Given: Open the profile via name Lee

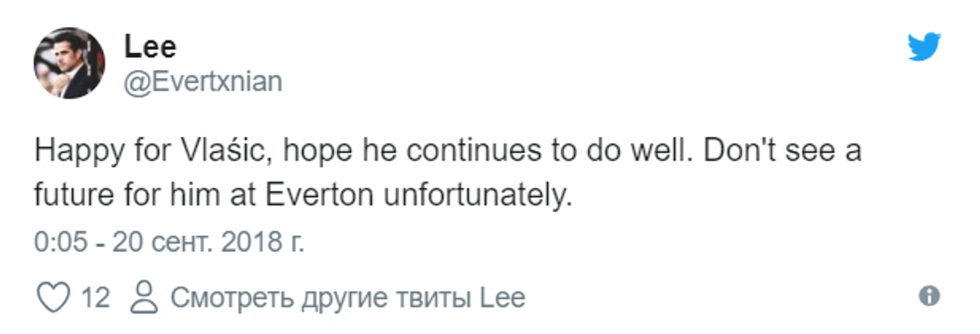Looking at the screenshot, I should 150,46.
